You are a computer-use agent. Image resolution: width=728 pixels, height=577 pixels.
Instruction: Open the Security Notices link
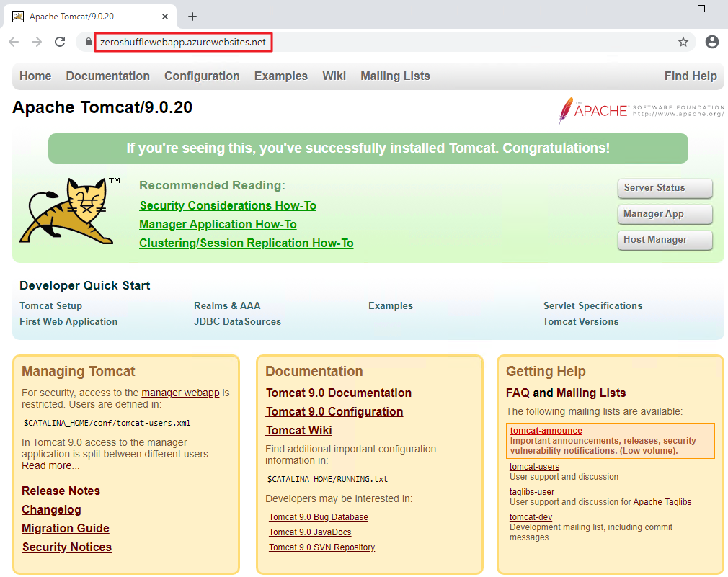coord(67,547)
